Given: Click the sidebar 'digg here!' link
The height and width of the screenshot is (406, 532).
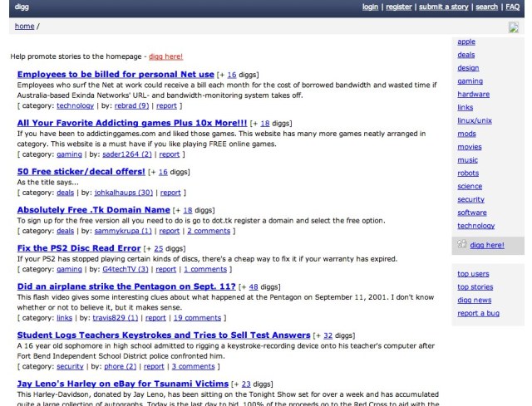Looking at the screenshot, I should coord(487,246).
